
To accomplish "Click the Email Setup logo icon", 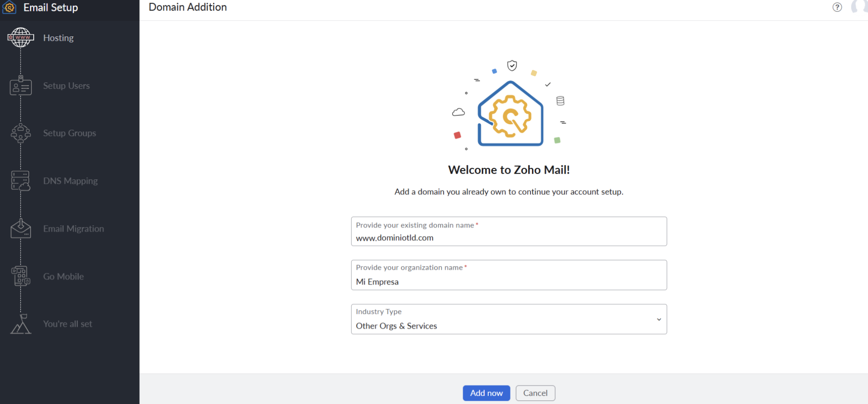I will [x=10, y=8].
